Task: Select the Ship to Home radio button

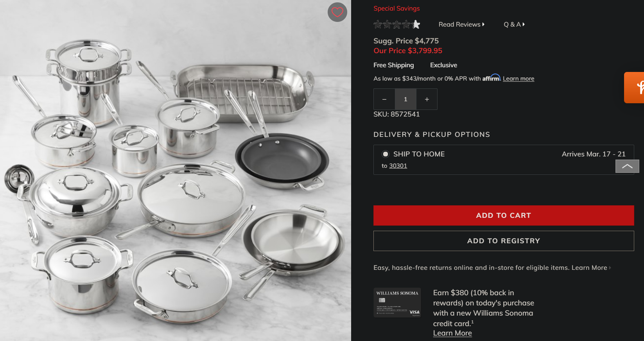Action: pyautogui.click(x=386, y=154)
